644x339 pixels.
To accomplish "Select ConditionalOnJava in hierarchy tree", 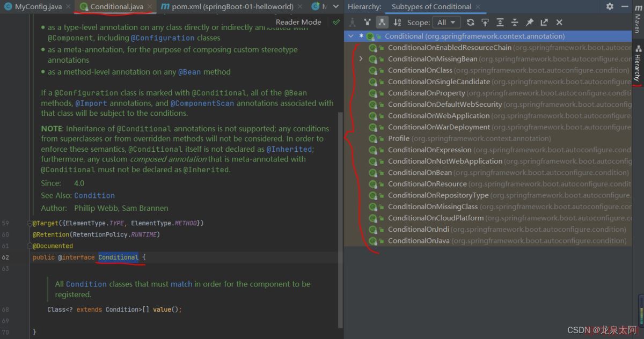I will [x=419, y=241].
